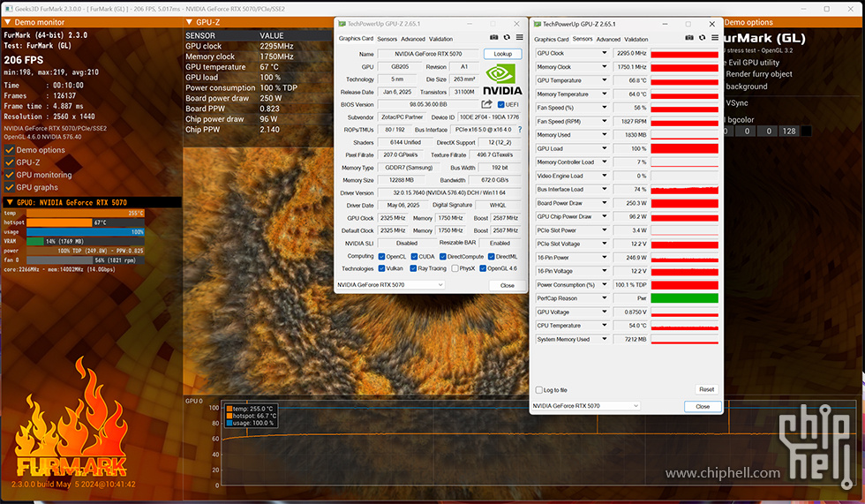Switch to Validation tab in right GPU-Z window

pos(636,40)
